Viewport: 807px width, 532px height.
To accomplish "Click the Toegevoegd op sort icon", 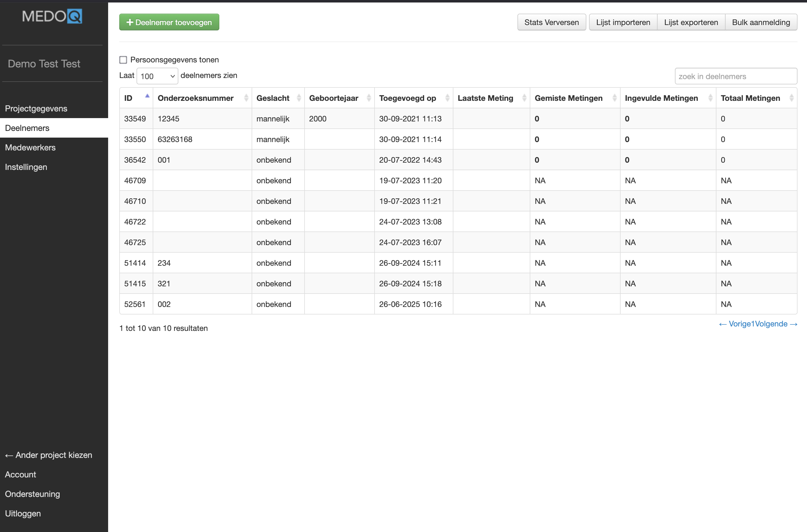I will point(447,98).
